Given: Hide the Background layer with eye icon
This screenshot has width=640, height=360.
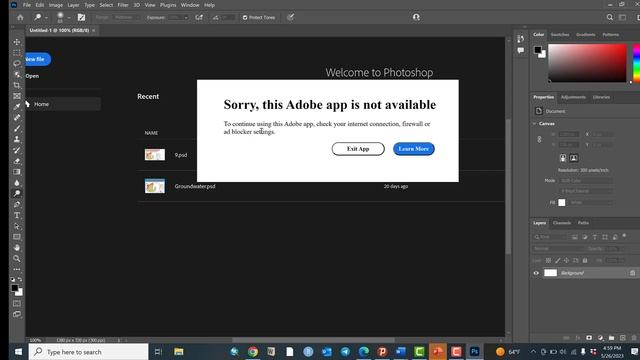Looking at the screenshot, I should (536, 273).
